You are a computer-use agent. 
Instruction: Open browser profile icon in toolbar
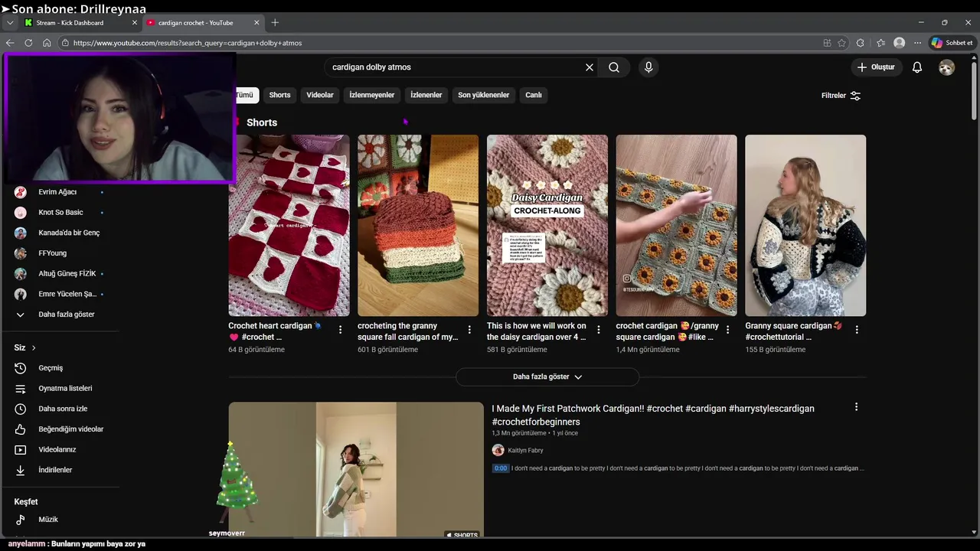(900, 43)
